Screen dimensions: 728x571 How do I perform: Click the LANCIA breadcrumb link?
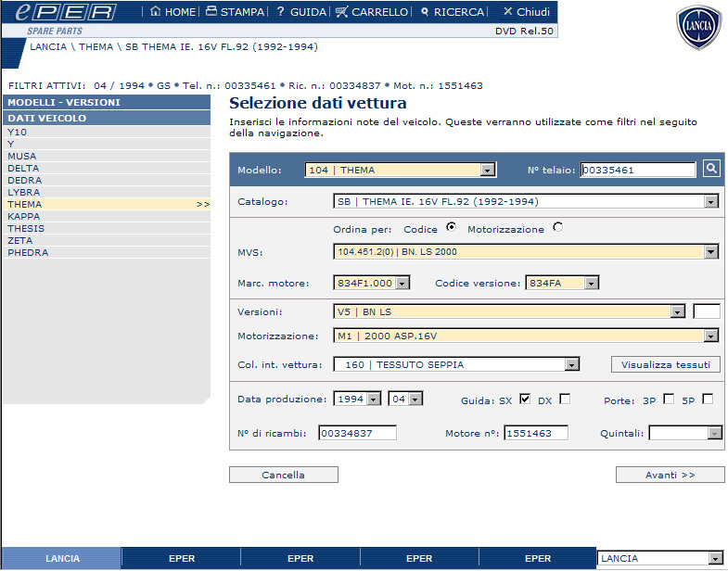48,47
